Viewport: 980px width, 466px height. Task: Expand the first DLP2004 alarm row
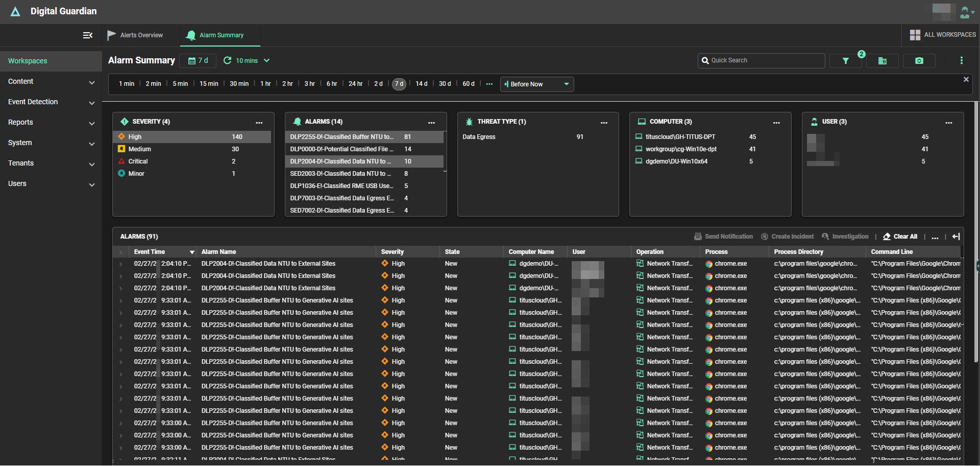pyautogui.click(x=121, y=264)
